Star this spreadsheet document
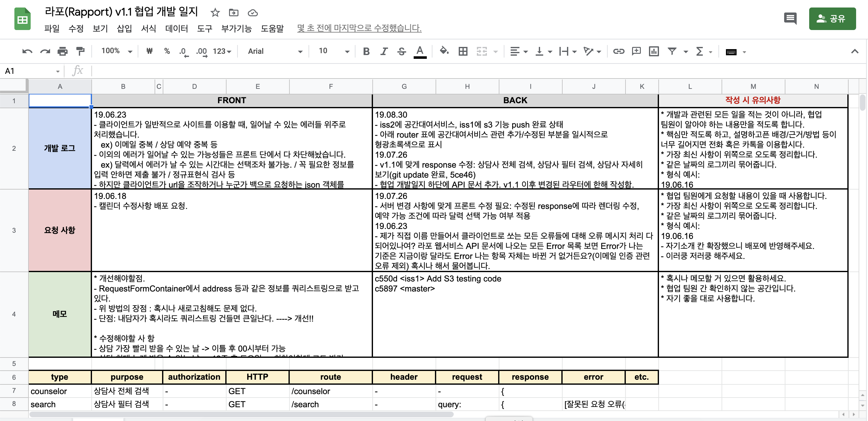This screenshot has height=421, width=868. coord(215,13)
